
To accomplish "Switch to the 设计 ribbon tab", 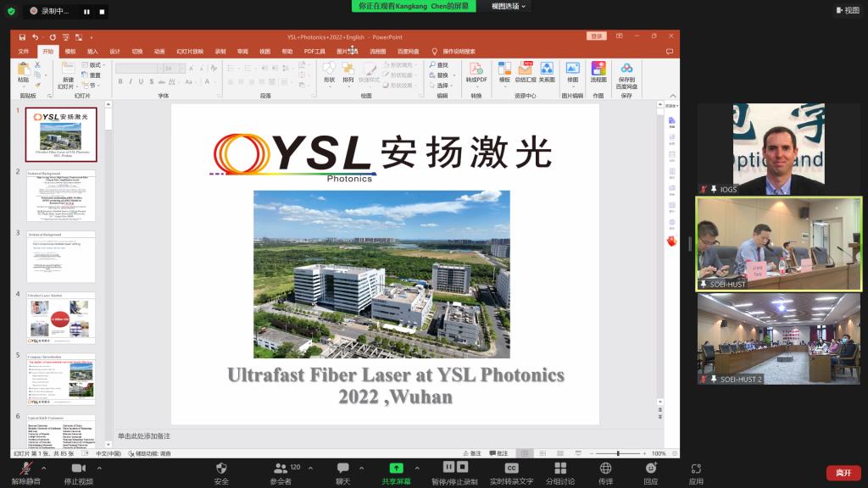I will 114,51.
